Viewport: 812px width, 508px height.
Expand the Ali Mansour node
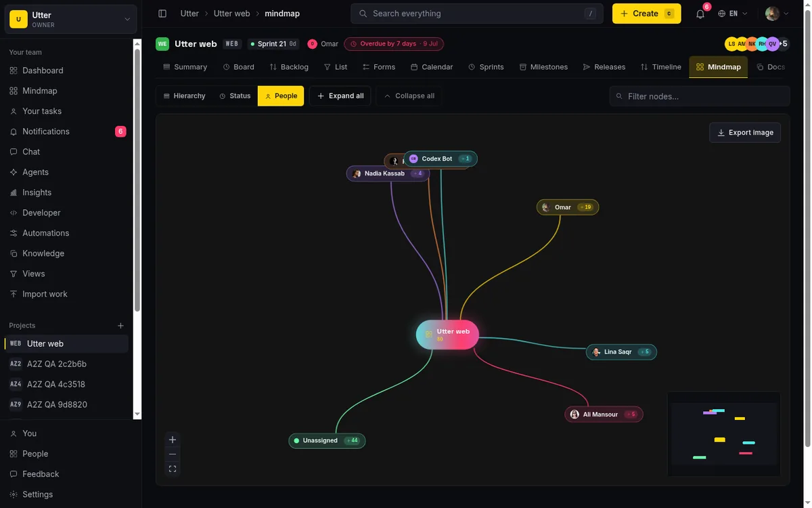[x=631, y=415]
